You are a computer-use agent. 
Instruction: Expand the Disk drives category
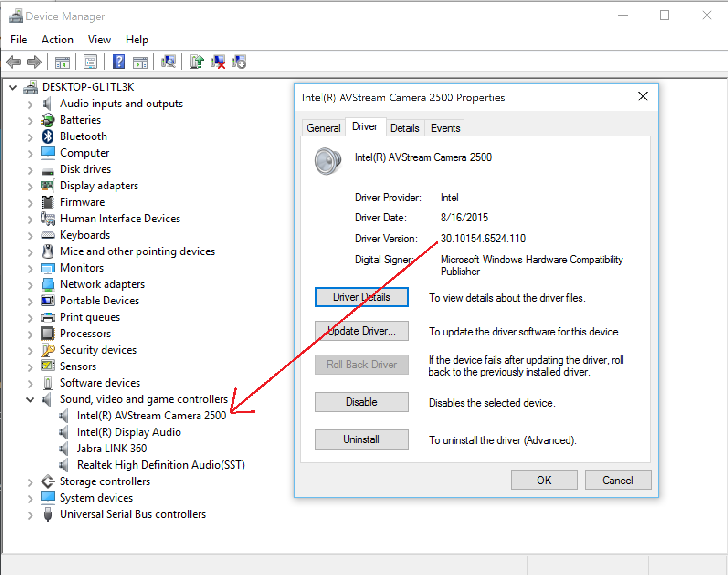pos(30,170)
